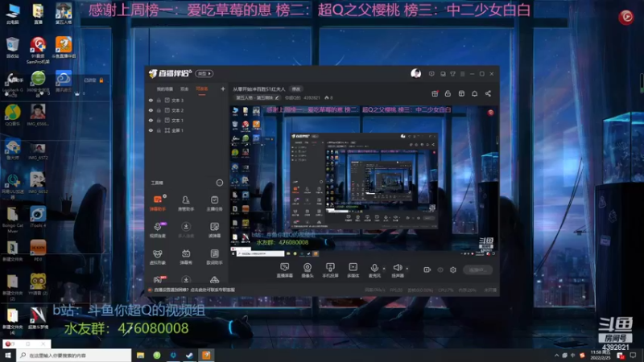Open streaming settings gear icon
Viewport: 644px width, 362px height.
point(453,269)
